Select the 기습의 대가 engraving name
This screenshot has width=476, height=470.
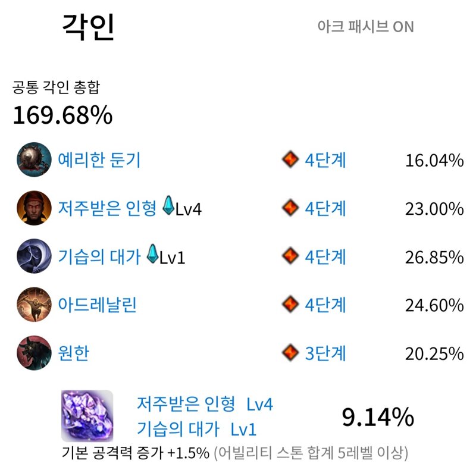tap(99, 256)
